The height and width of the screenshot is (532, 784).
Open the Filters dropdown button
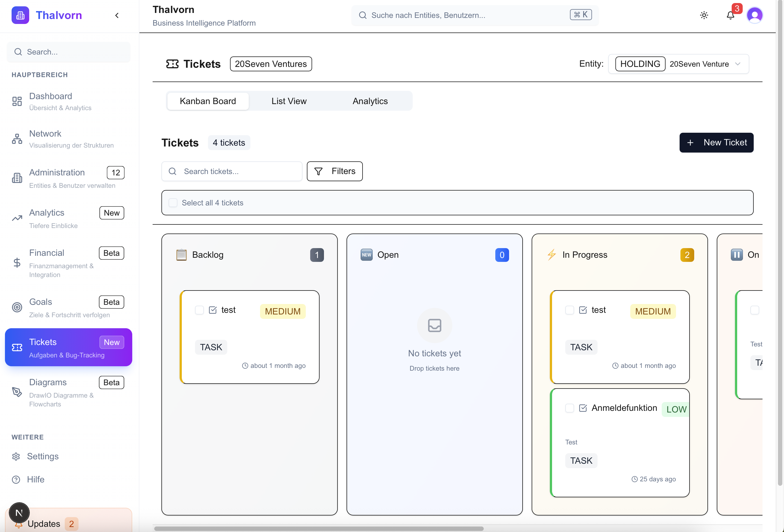pyautogui.click(x=334, y=171)
